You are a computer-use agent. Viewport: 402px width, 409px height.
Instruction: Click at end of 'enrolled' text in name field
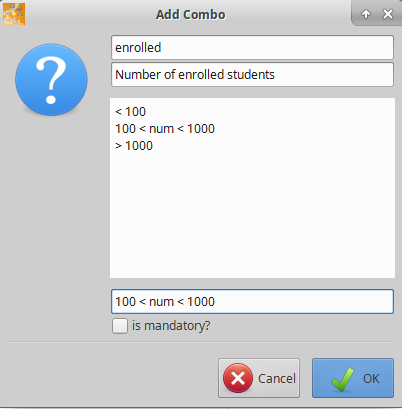click(x=162, y=47)
